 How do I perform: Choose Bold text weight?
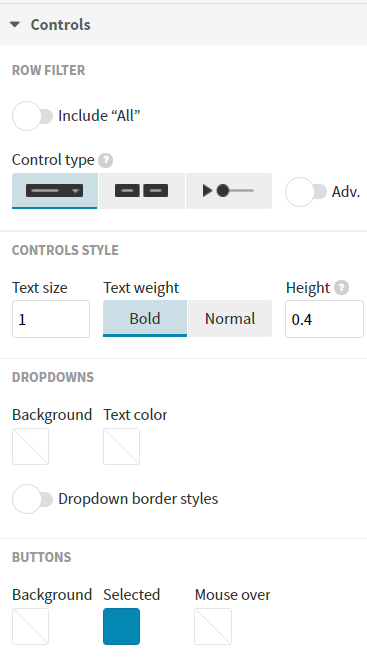coord(145,318)
